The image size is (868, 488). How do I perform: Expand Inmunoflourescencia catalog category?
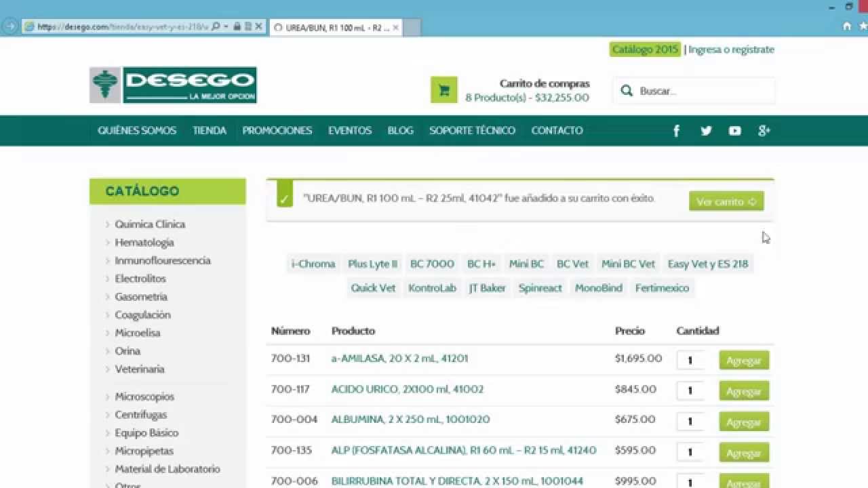(x=163, y=261)
